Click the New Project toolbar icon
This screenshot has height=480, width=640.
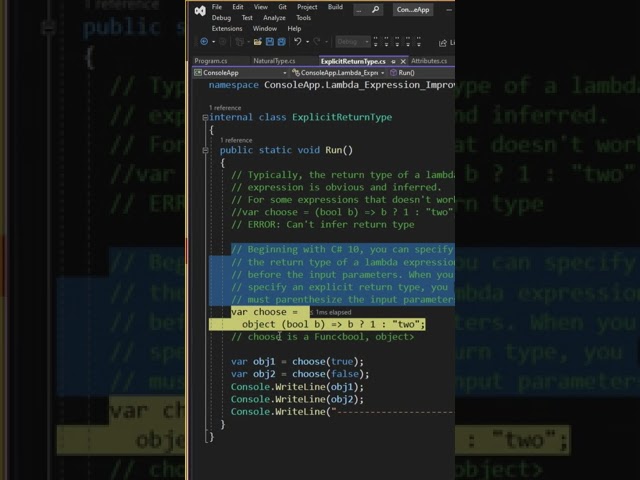(x=240, y=42)
